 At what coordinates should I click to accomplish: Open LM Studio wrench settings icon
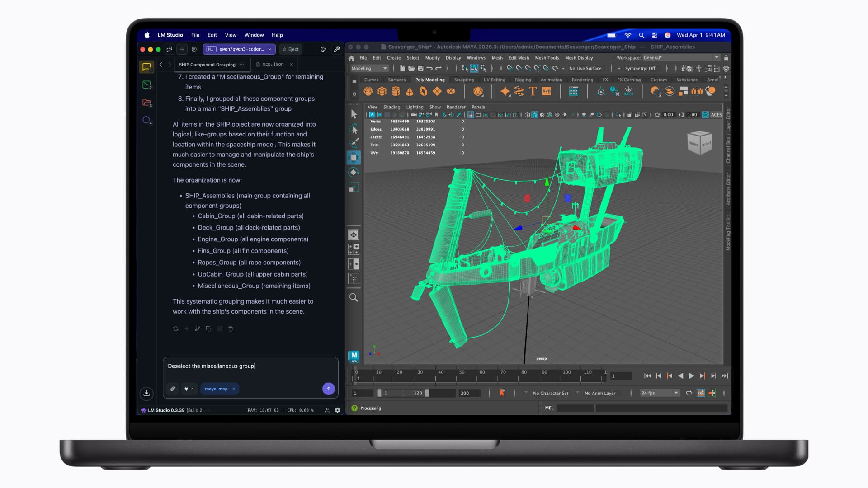337,49
